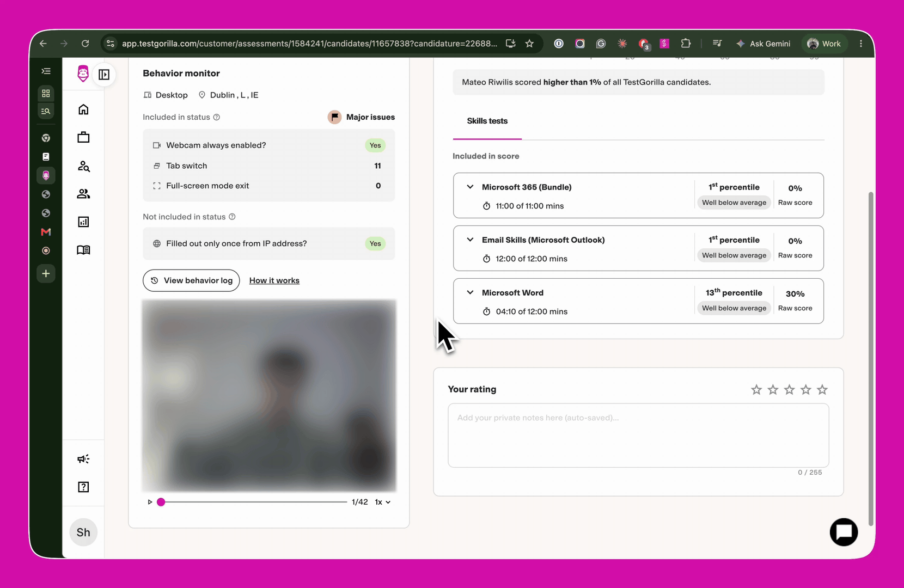
Task: Click the media control icon in browser toolbar
Action: tap(717, 44)
